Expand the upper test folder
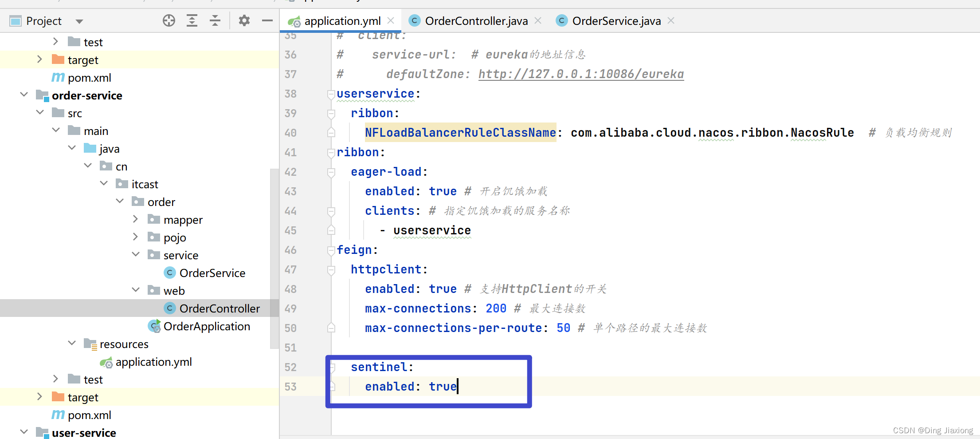Image resolution: width=980 pixels, height=439 pixels. [55, 42]
